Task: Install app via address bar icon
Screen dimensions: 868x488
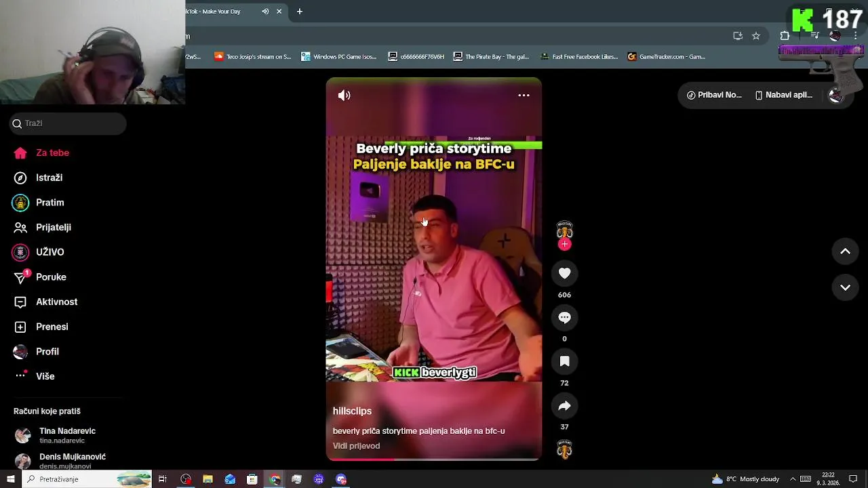Action: tap(738, 36)
